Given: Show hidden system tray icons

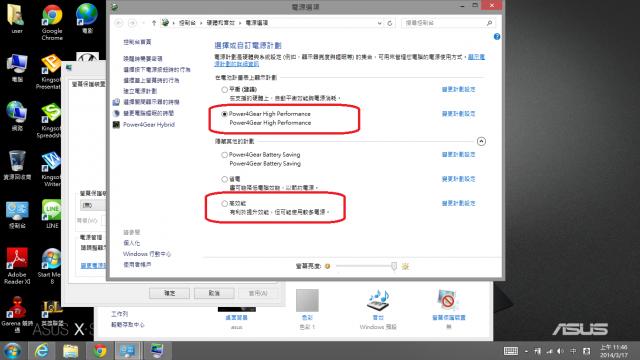Looking at the screenshot, I should [527, 351].
